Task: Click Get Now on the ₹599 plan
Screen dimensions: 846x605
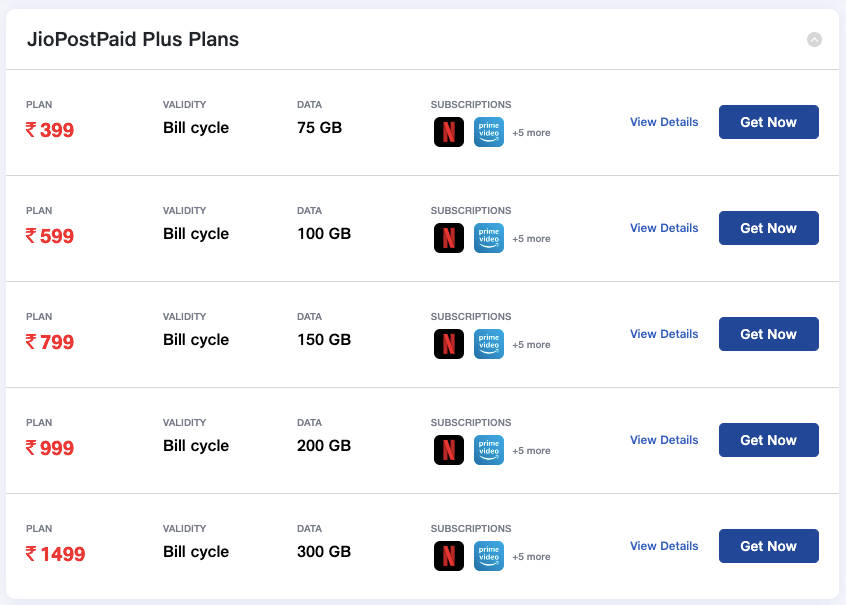Action: click(768, 227)
